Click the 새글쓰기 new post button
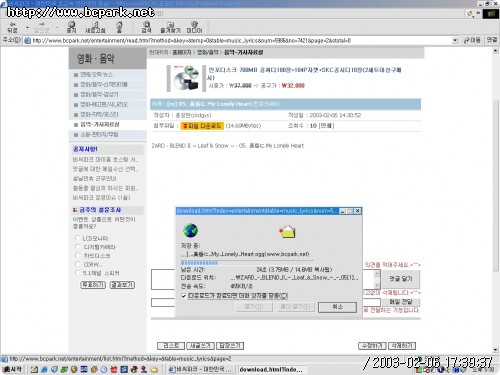 pos(200,346)
